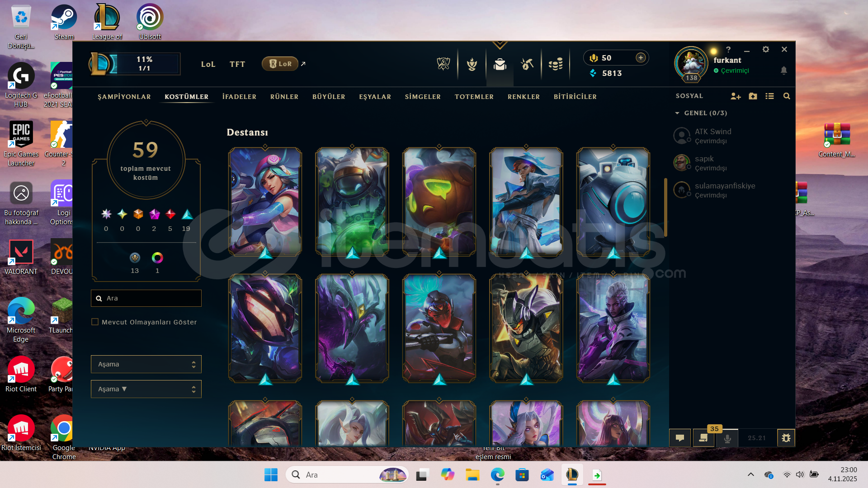Image resolution: width=868 pixels, height=488 pixels.
Task: Click the new friend folder icon
Action: [x=753, y=96]
